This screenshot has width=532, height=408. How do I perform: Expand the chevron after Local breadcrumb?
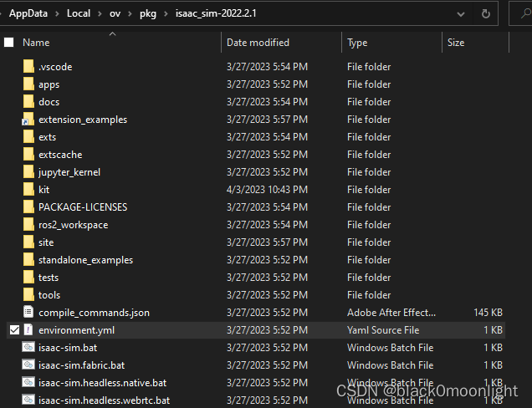tap(100, 13)
